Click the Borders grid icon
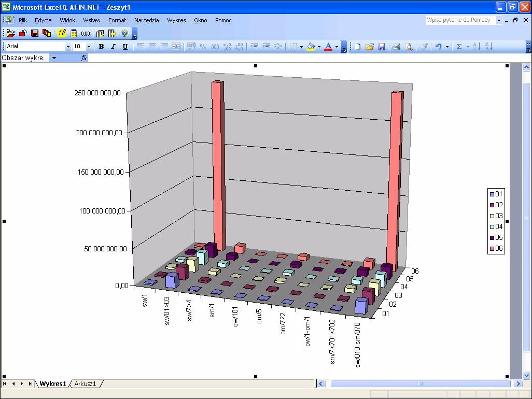The height and width of the screenshot is (399, 532). pyautogui.click(x=293, y=47)
